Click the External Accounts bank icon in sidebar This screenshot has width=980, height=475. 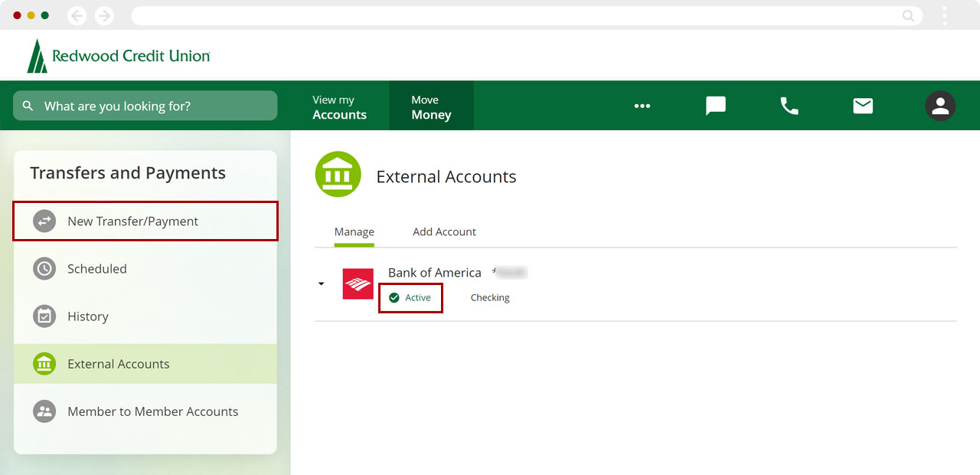pyautogui.click(x=44, y=364)
